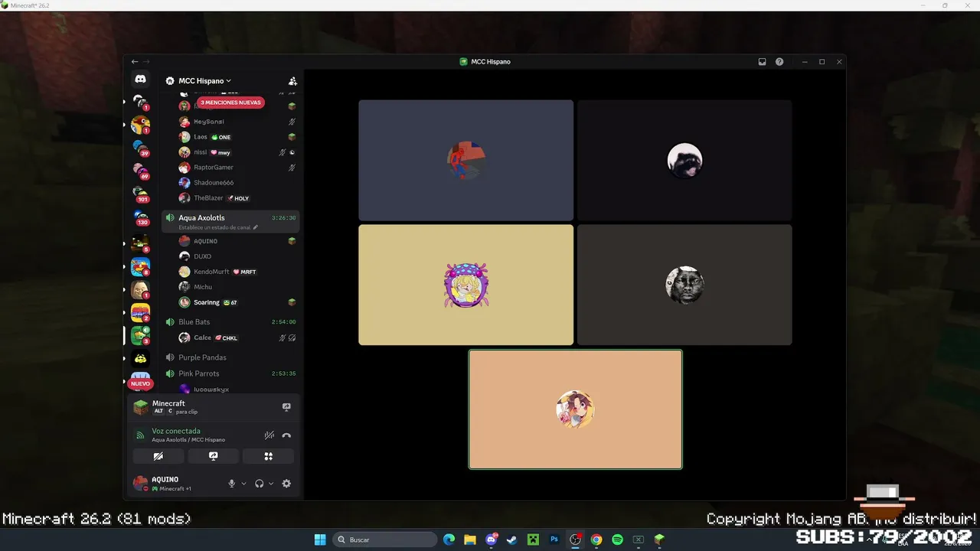The height and width of the screenshot is (551, 980).
Task: Focus the green-outlined speaking participant tile
Action: pos(575,409)
